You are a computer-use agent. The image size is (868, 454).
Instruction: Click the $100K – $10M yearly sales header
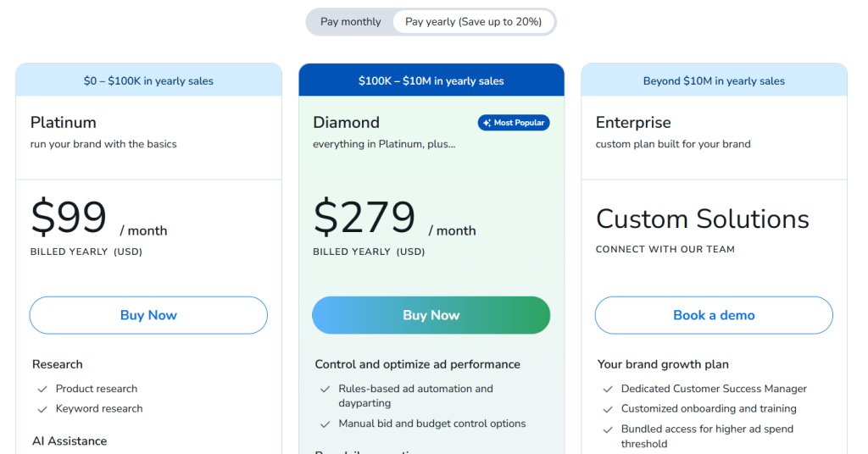click(431, 81)
